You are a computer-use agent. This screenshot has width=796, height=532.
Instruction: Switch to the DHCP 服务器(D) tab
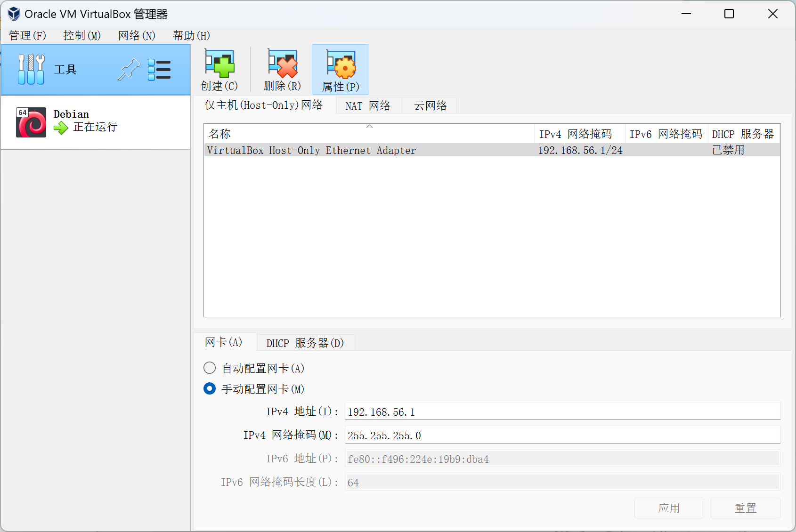click(305, 343)
